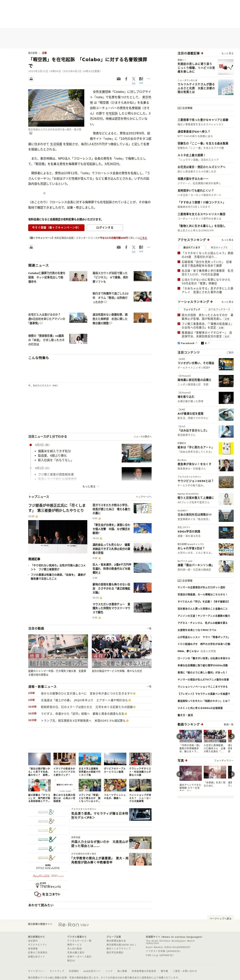Click bottom Hatena B! bookmark icon

pyautogui.click(x=141, y=247)
